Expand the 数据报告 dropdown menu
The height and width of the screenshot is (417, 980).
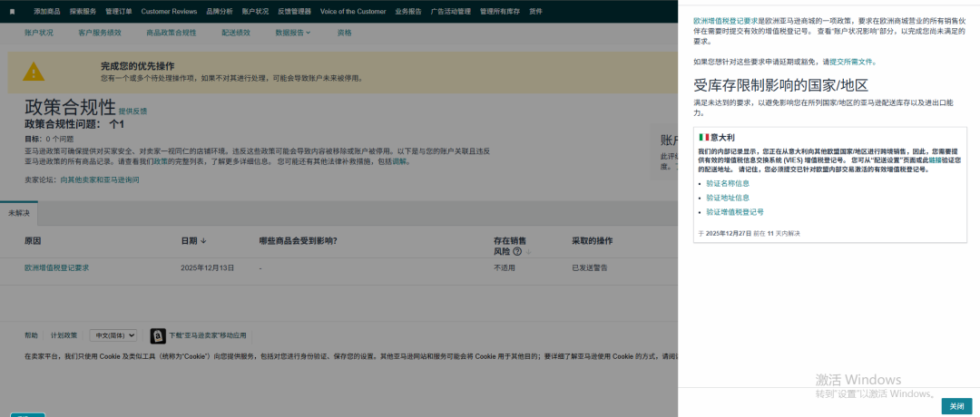292,33
